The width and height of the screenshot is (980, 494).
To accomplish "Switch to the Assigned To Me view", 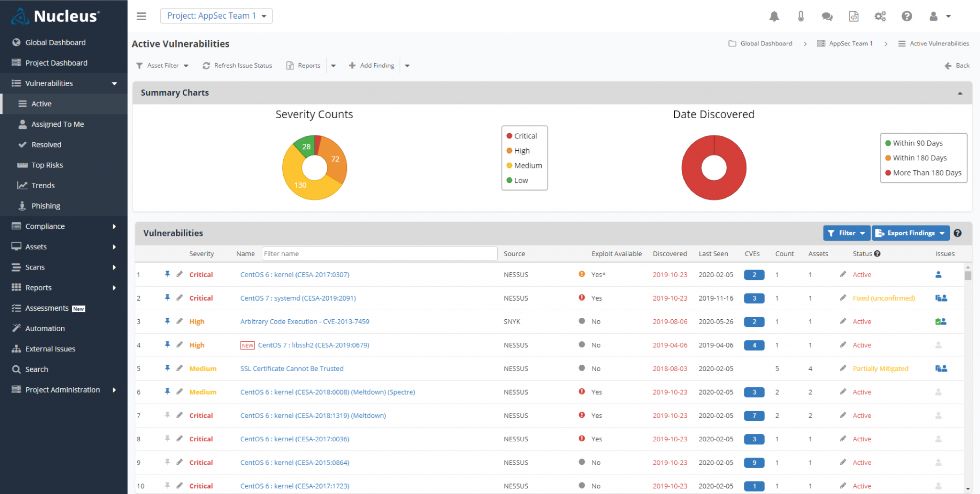I will 57,124.
